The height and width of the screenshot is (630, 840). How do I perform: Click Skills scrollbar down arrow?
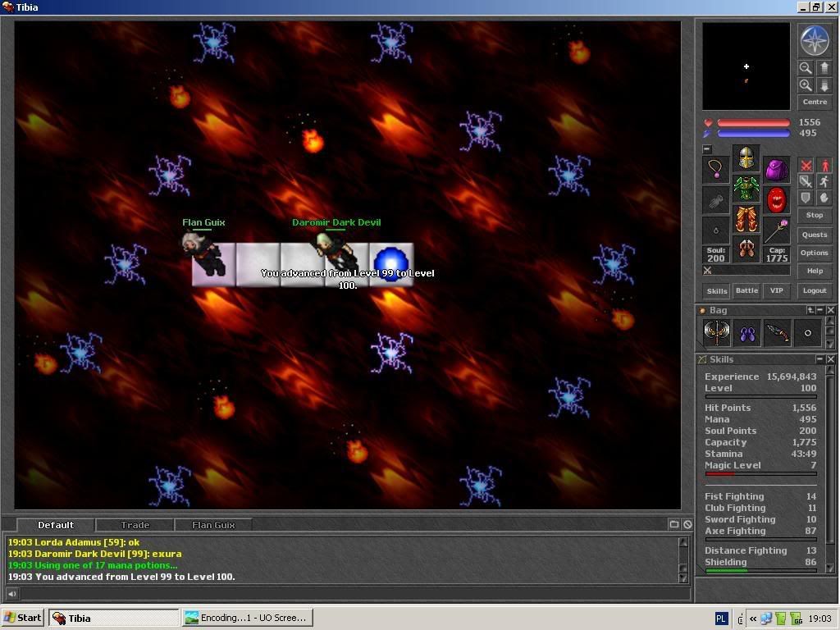pos(830,568)
